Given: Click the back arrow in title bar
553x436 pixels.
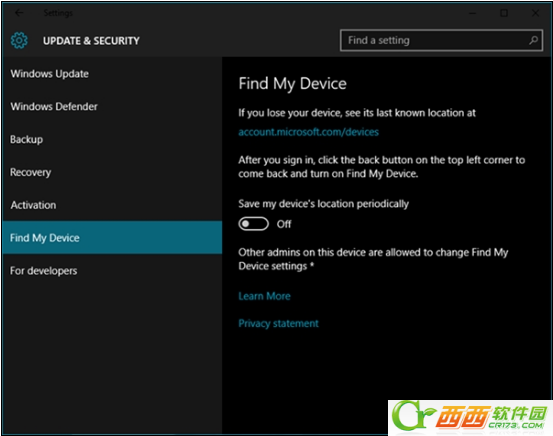Looking at the screenshot, I should [19, 13].
